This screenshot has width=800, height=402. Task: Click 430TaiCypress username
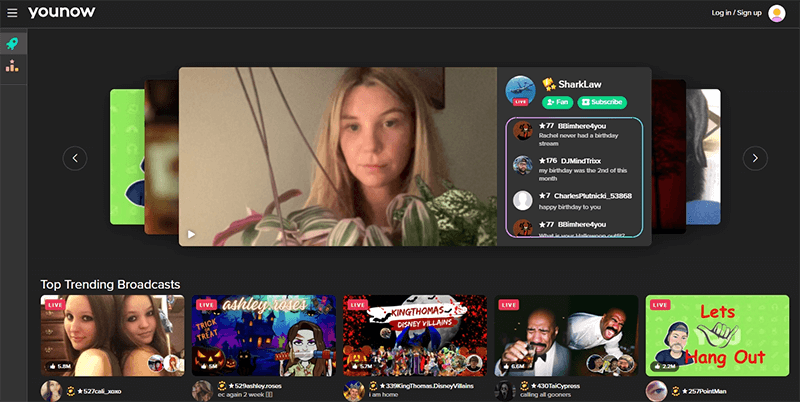click(555, 386)
